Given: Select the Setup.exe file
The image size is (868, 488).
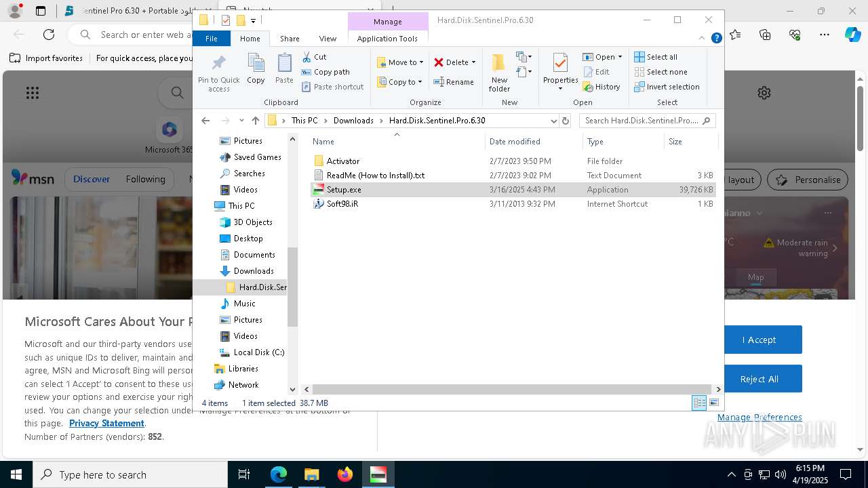Looking at the screenshot, I should (344, 190).
